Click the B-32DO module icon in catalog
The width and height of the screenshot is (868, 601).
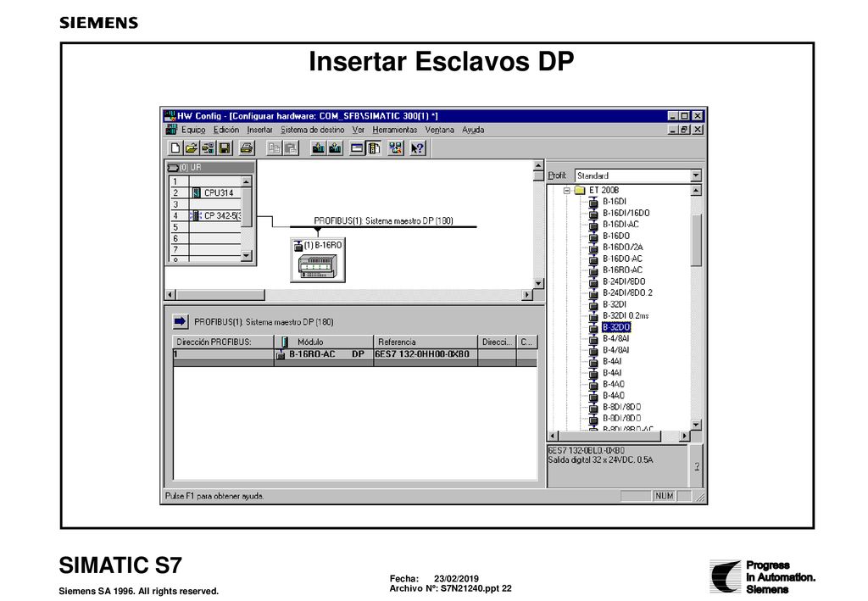coord(593,327)
